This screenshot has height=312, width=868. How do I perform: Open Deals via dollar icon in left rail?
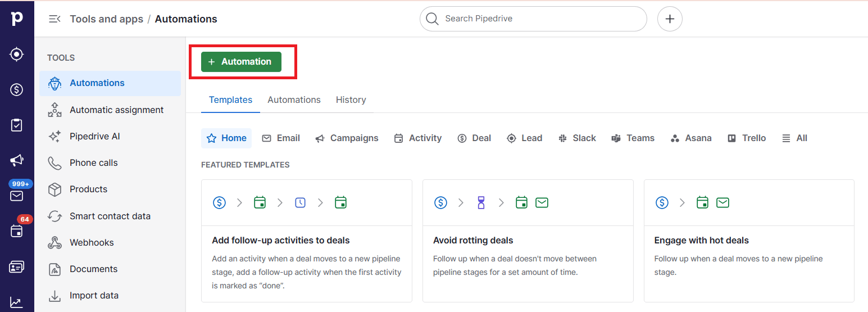[x=17, y=89]
